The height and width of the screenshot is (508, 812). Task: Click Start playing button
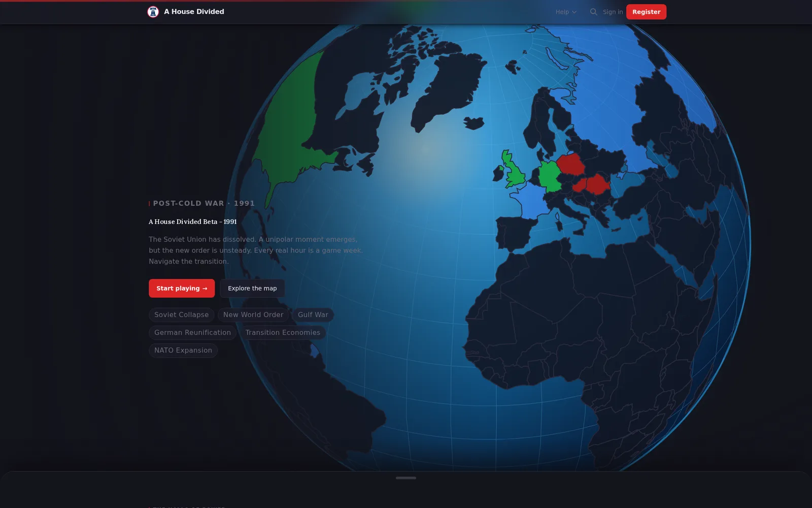(x=182, y=288)
